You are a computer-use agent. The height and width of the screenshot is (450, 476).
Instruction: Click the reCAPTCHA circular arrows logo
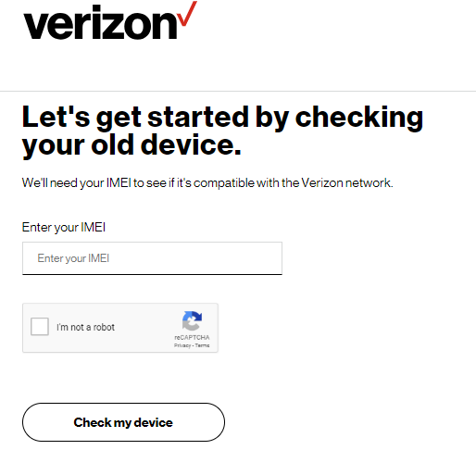point(192,320)
